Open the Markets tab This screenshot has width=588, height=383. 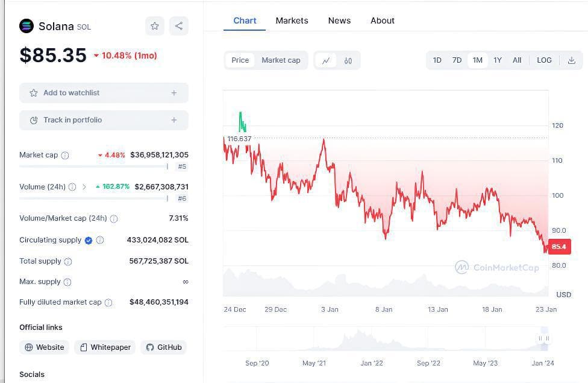[x=292, y=21]
